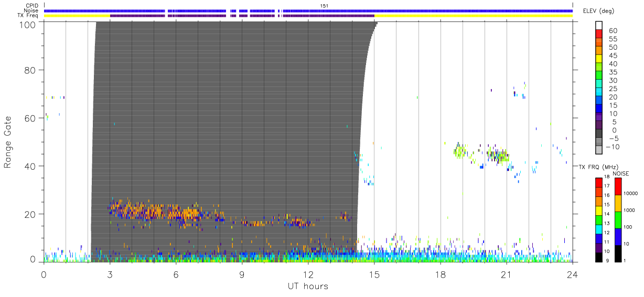Click the cyan 12–13 MHz segment of TX FRQ colorbar
Image resolution: width=644 pixels, height=297 pixels.
pos(599,228)
